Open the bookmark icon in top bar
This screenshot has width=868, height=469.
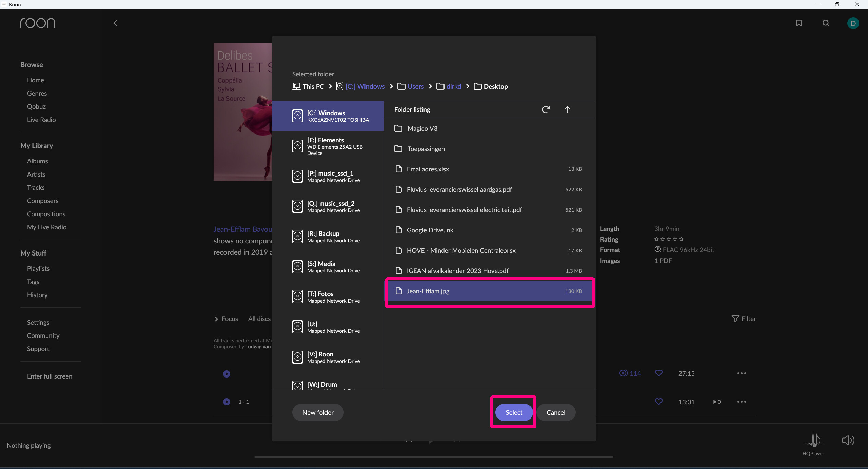click(x=799, y=23)
